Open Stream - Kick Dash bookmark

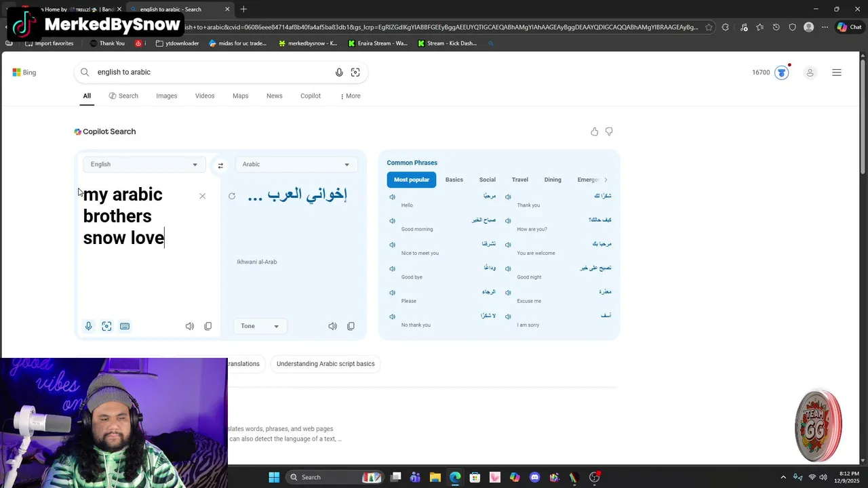point(448,43)
